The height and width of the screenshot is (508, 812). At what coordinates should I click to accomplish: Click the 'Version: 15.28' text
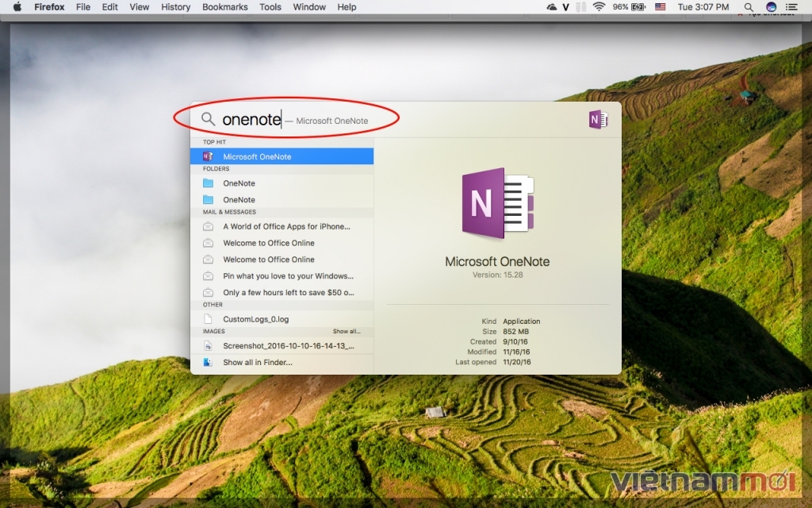pyautogui.click(x=498, y=275)
